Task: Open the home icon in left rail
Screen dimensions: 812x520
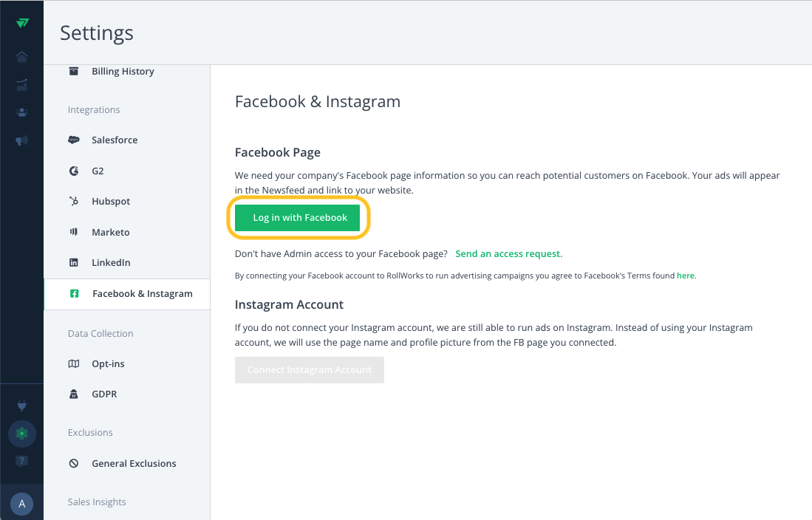Action: [21, 56]
